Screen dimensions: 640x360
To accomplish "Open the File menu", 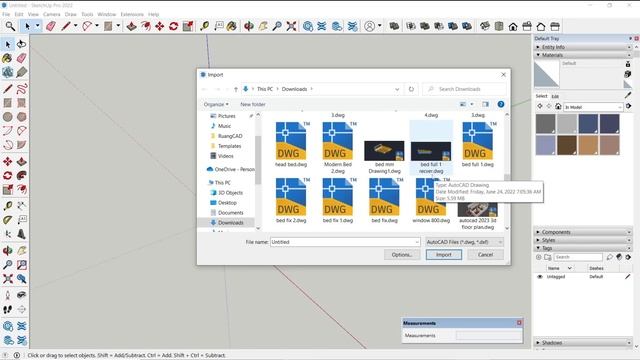I will point(6,14).
